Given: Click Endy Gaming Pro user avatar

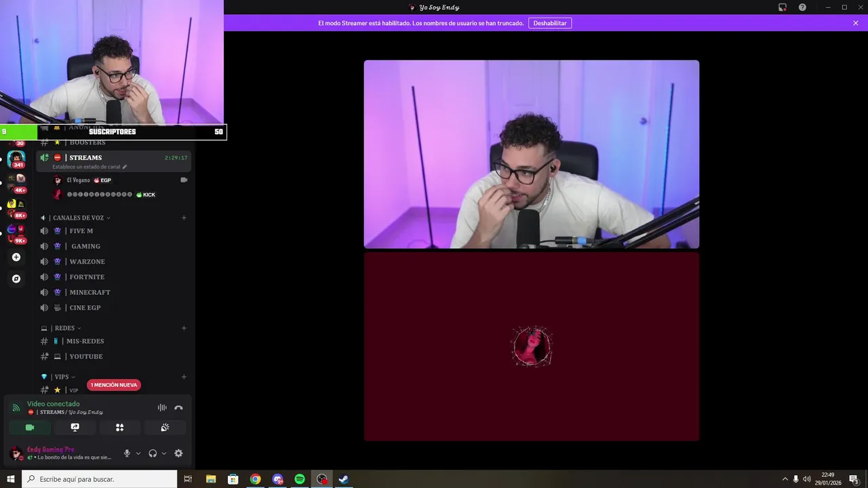Looking at the screenshot, I should [x=15, y=453].
